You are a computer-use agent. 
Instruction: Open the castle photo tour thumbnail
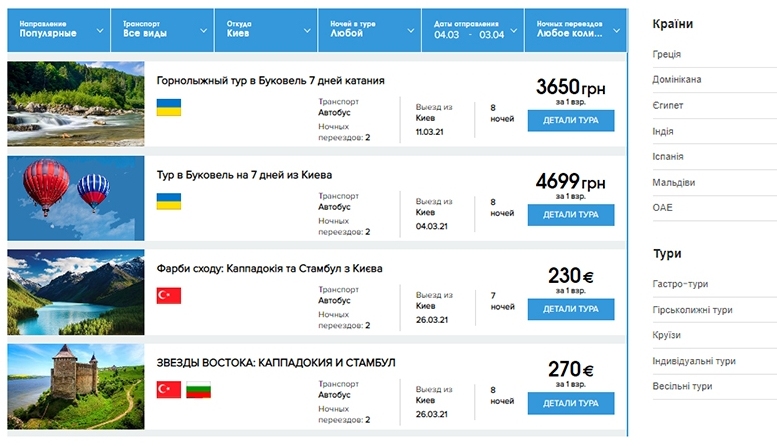(76, 387)
